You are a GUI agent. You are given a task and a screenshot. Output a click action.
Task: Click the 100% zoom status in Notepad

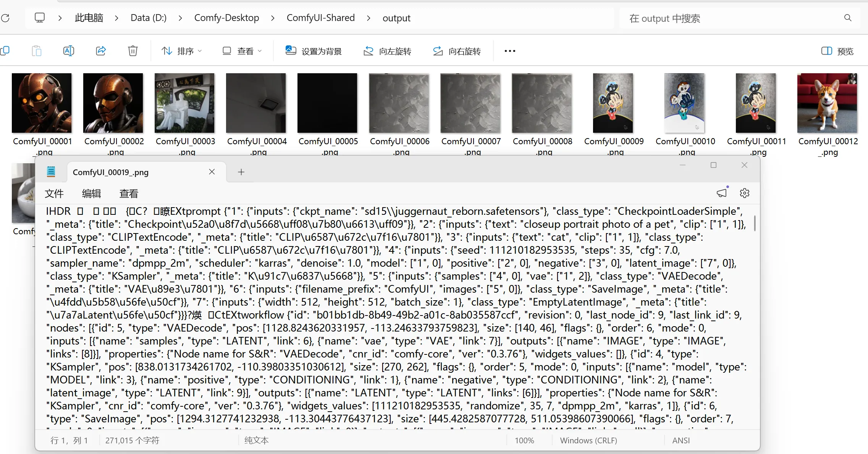tap(524, 440)
